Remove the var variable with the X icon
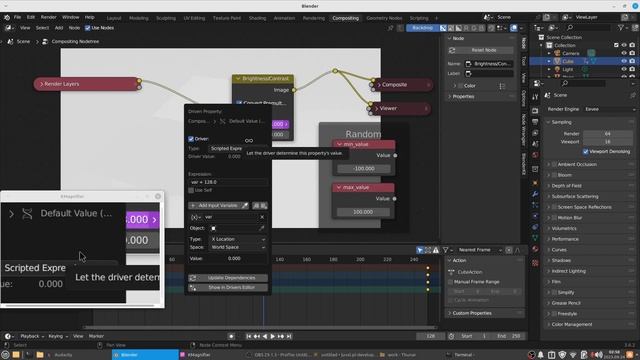 pos(262,217)
